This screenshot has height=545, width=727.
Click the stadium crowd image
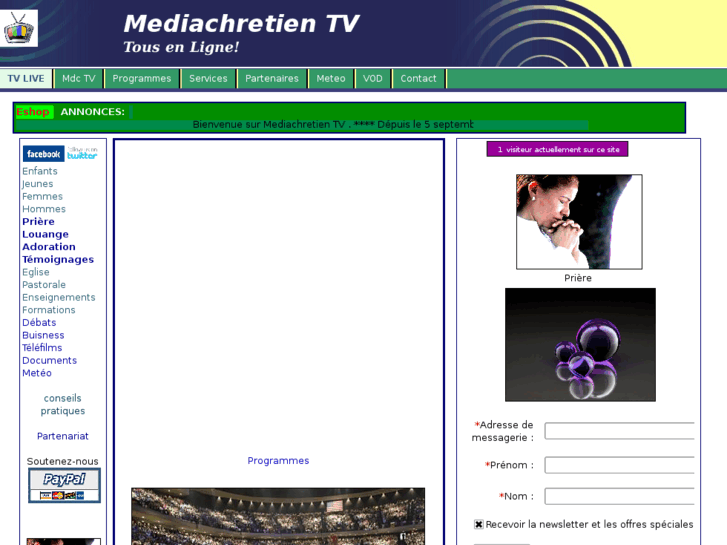coord(278,516)
